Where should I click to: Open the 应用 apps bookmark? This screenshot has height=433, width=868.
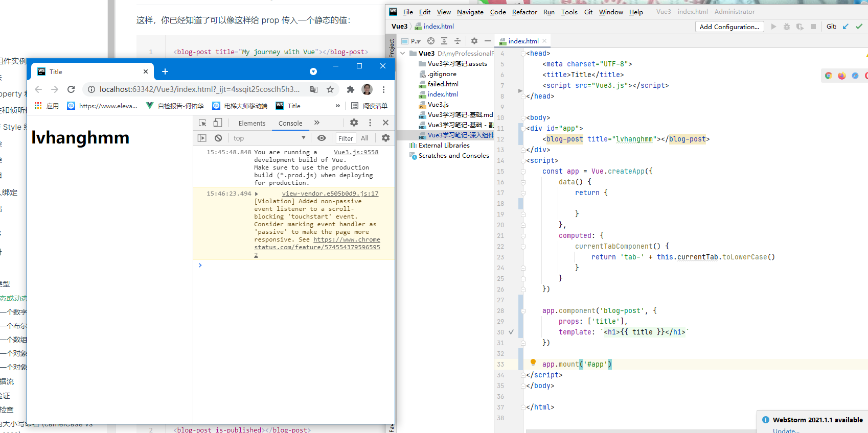(x=47, y=106)
